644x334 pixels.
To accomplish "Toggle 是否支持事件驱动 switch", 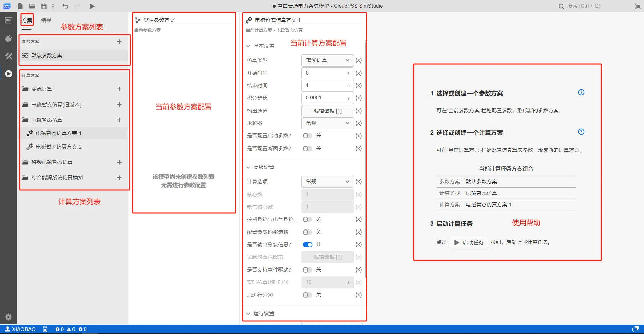I will point(307,270).
